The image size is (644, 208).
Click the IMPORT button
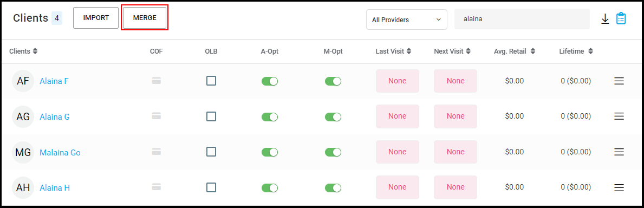[x=96, y=18]
